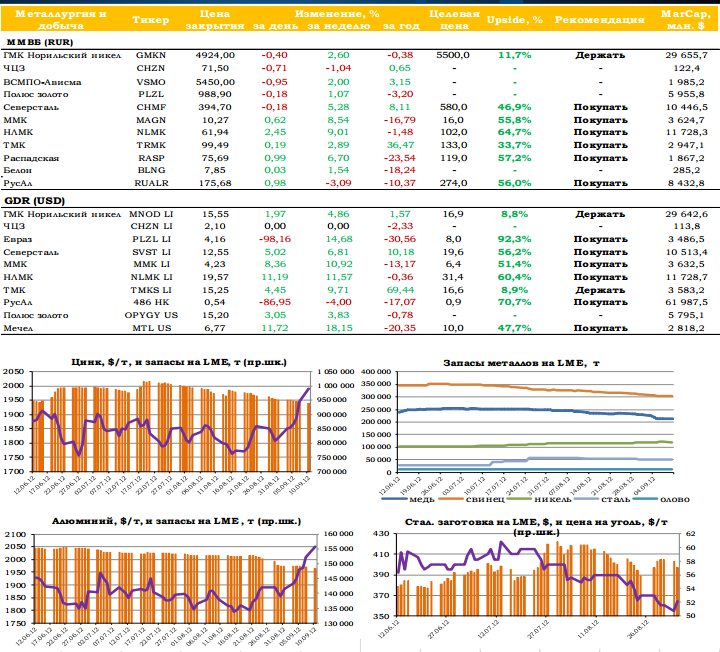Click the RUALR ticker
720x652 pixels.
click(151, 183)
